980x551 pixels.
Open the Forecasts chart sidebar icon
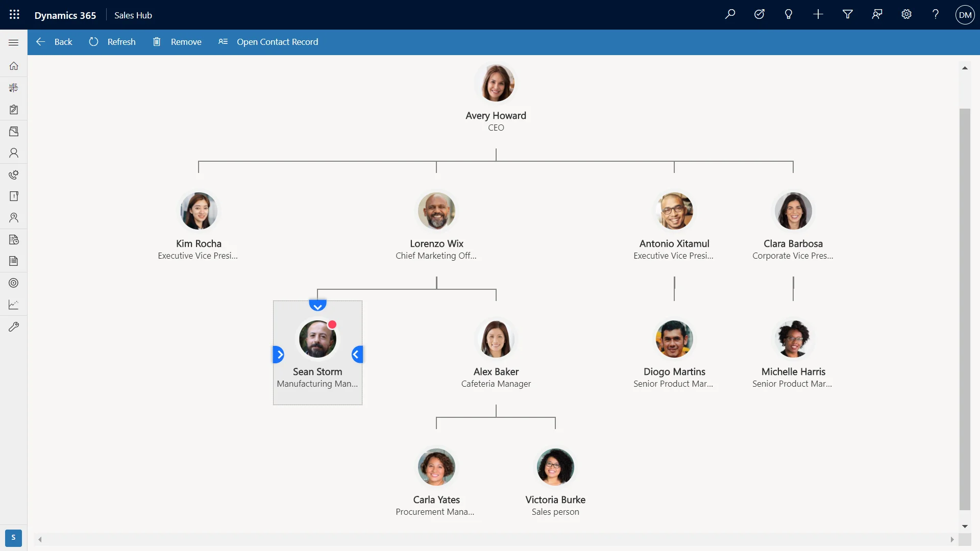tap(14, 305)
